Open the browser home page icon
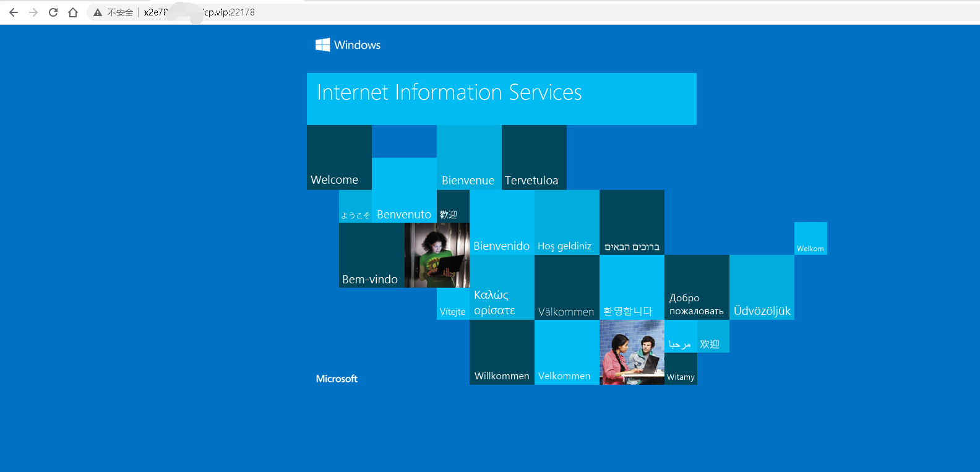The height and width of the screenshot is (472, 980). click(73, 12)
